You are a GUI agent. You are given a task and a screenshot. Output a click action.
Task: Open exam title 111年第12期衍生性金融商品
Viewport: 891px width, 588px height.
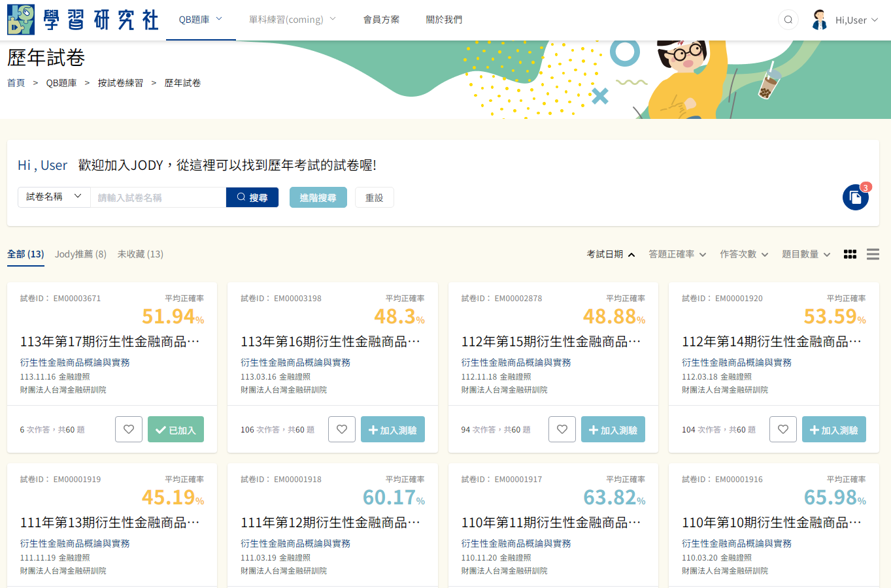pos(331,523)
